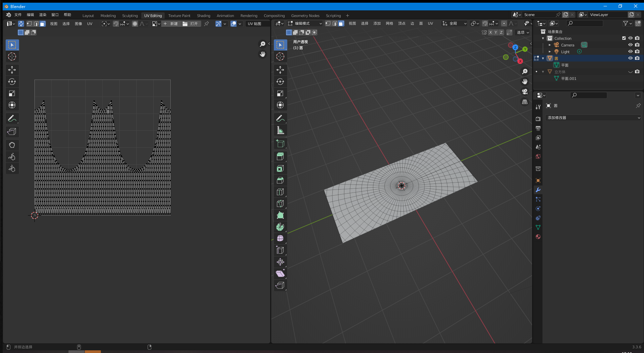Open the Physics properties tab
Image resolution: width=644 pixels, height=353 pixels.
tap(538, 209)
